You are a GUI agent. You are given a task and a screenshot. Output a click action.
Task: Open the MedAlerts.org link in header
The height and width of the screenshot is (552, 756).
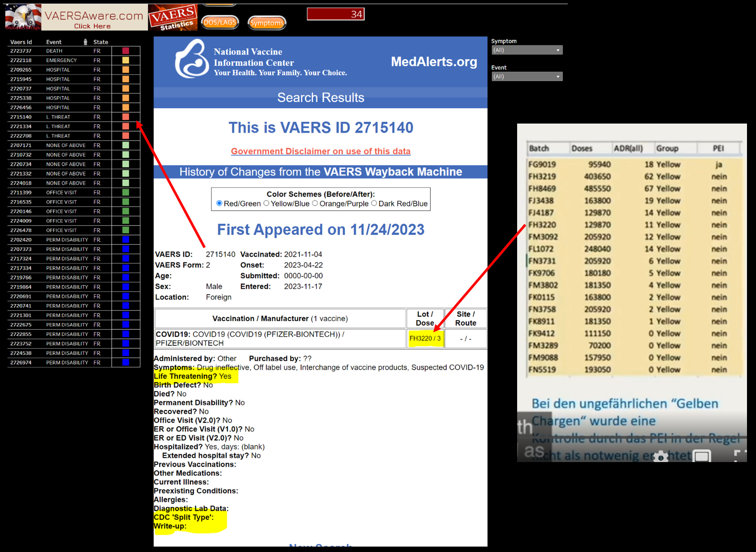pos(434,62)
